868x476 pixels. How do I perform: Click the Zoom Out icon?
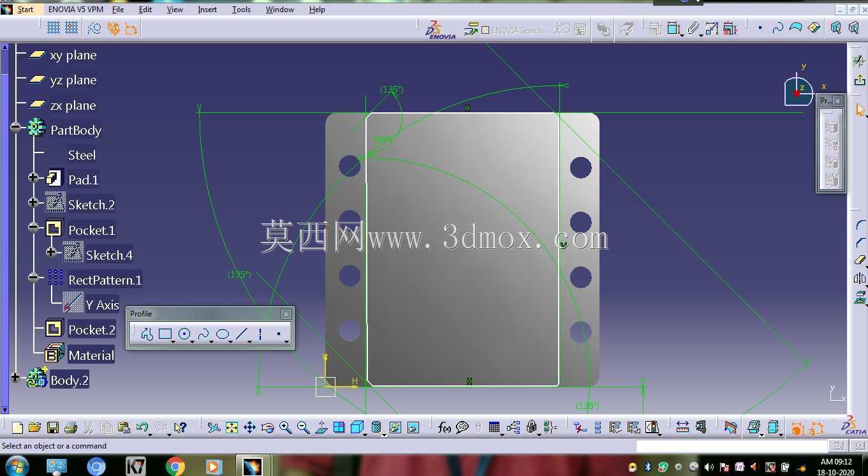point(304,428)
